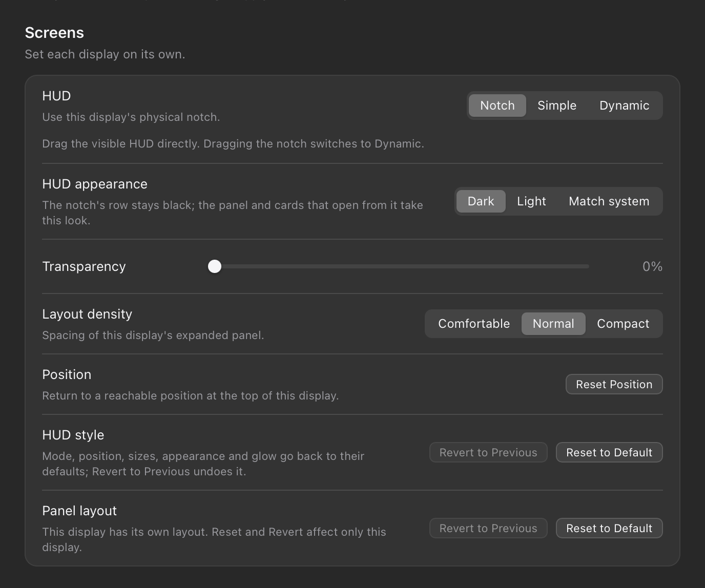Click the Position row label
This screenshot has height=588, width=705.
67,374
